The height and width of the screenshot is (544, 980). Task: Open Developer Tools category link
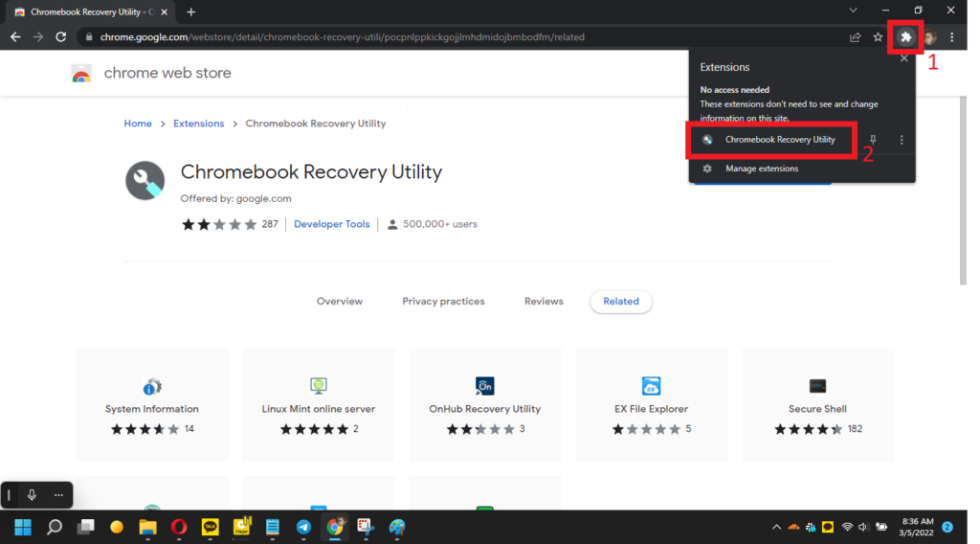(332, 224)
